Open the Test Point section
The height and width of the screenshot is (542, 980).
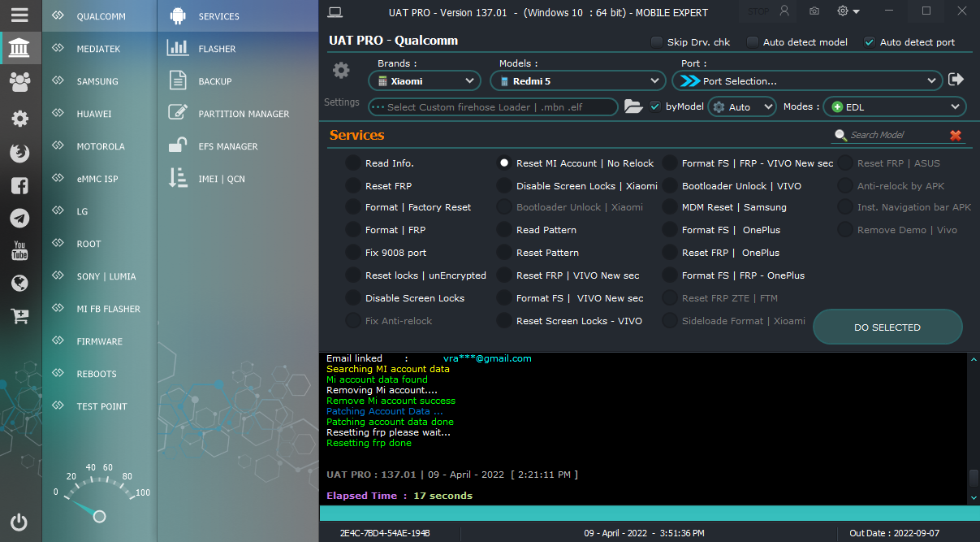click(100, 406)
